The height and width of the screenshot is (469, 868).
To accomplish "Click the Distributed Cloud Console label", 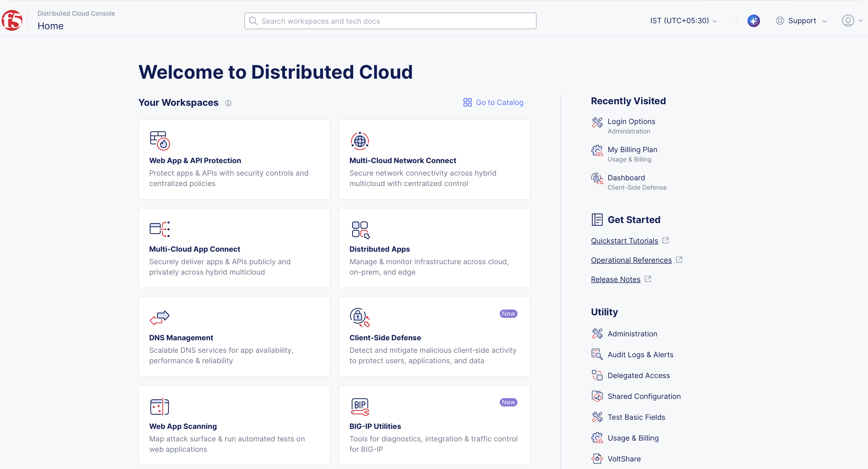I will click(76, 14).
